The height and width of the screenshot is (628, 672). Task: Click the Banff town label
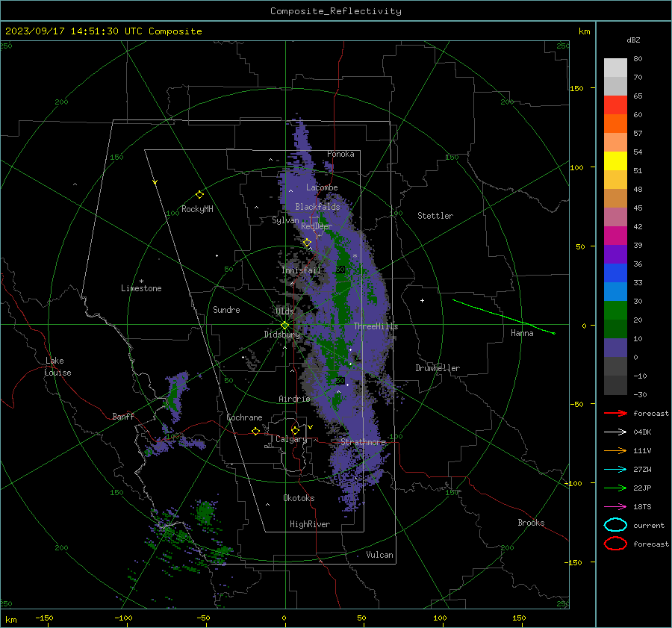tap(123, 416)
